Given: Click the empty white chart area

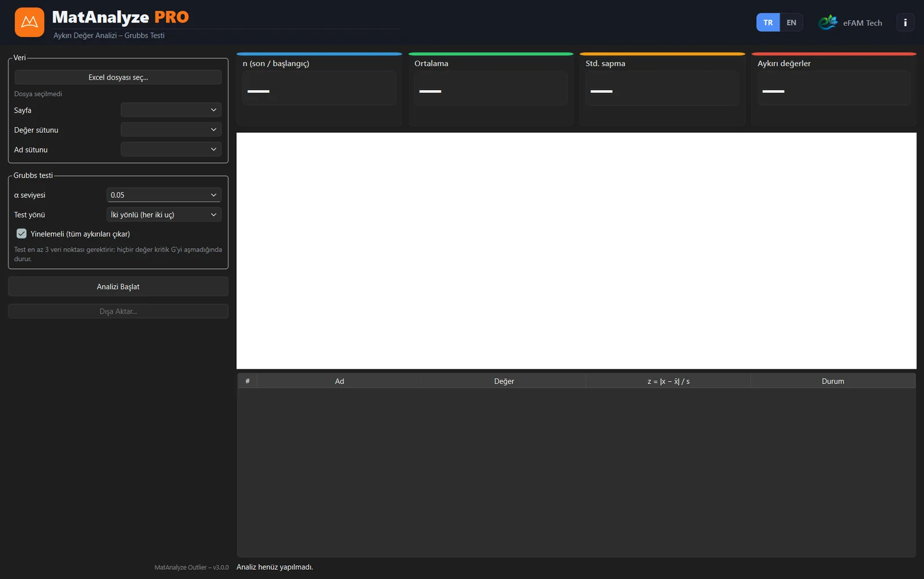Looking at the screenshot, I should tap(576, 251).
